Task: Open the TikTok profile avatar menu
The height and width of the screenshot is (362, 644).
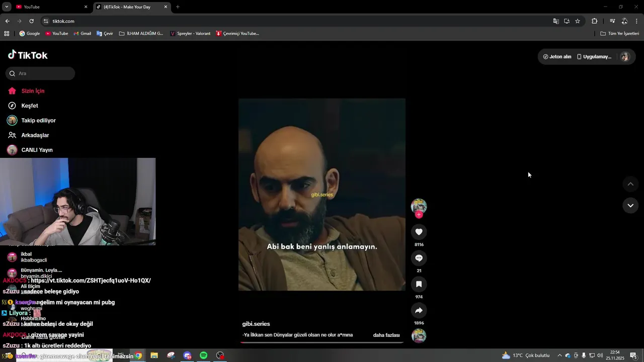Action: tap(625, 57)
